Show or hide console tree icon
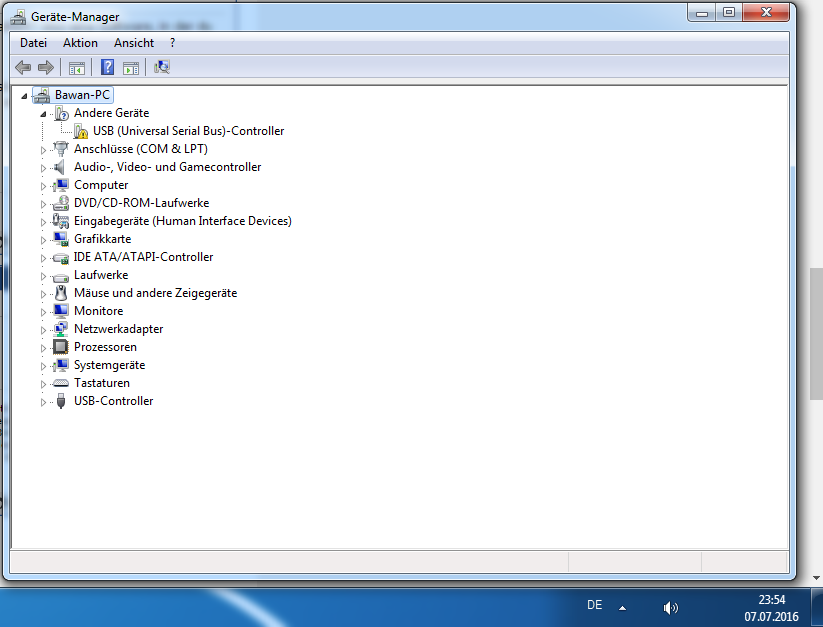 click(77, 68)
